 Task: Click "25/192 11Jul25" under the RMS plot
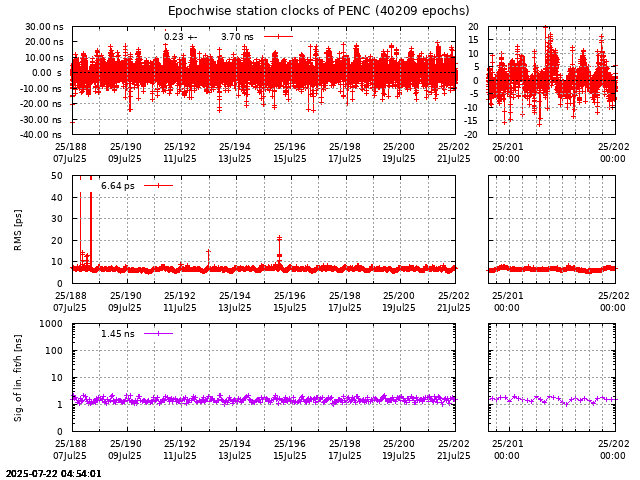coord(180,302)
